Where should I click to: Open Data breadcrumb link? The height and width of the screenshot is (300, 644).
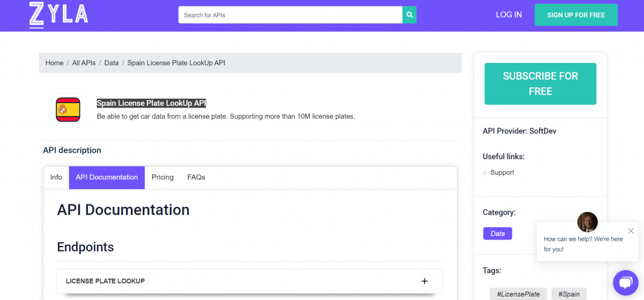pos(111,63)
